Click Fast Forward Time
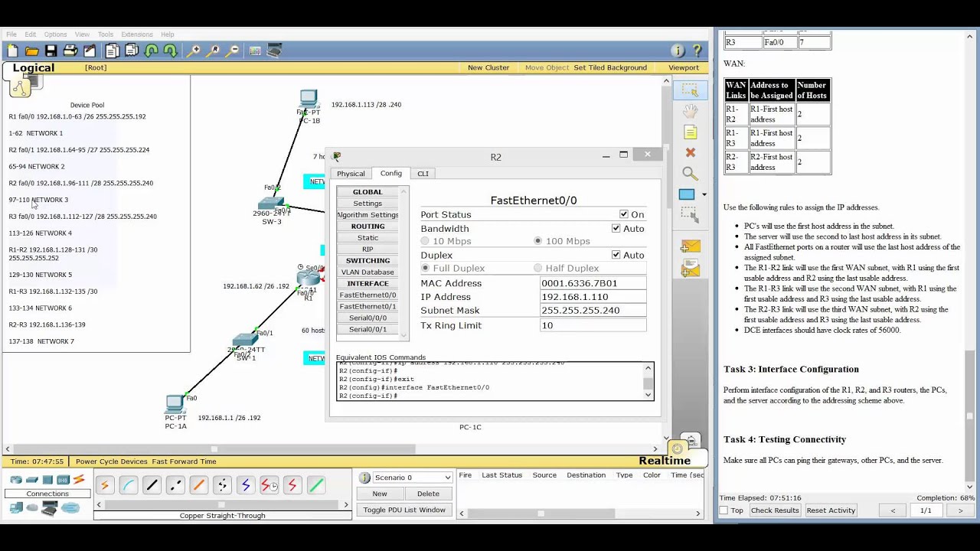 184,461
